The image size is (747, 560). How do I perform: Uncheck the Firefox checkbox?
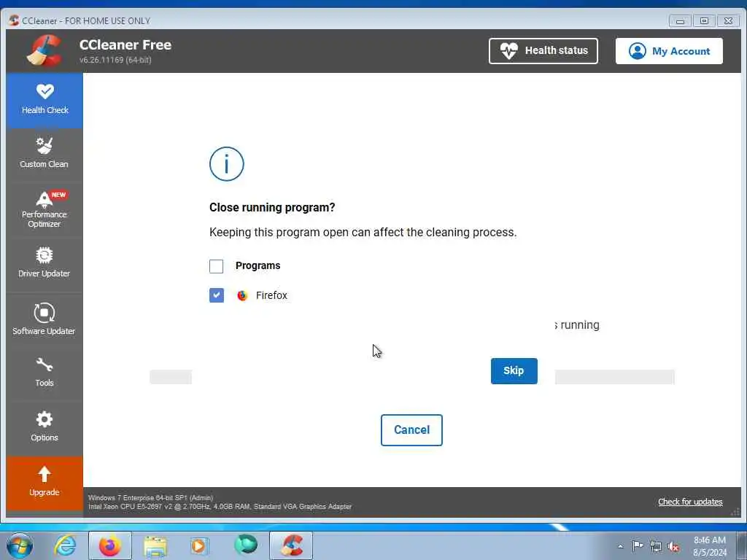pos(216,295)
